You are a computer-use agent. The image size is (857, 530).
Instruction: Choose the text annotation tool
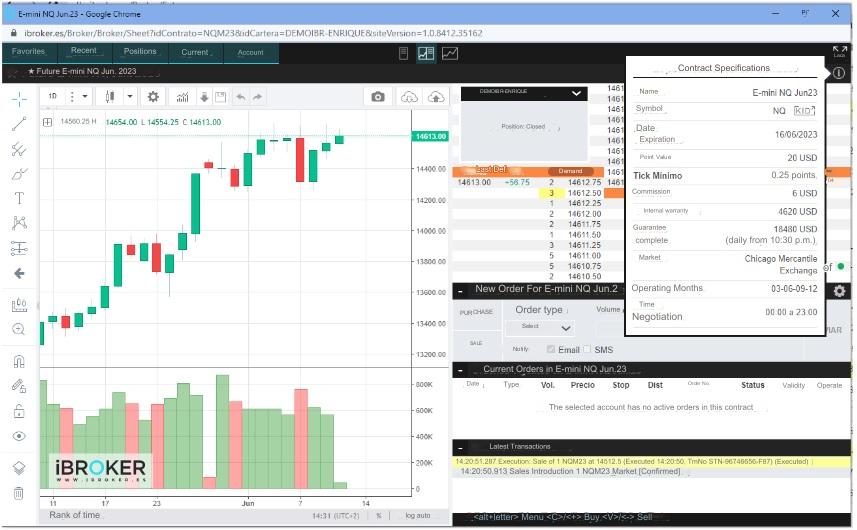(19, 198)
